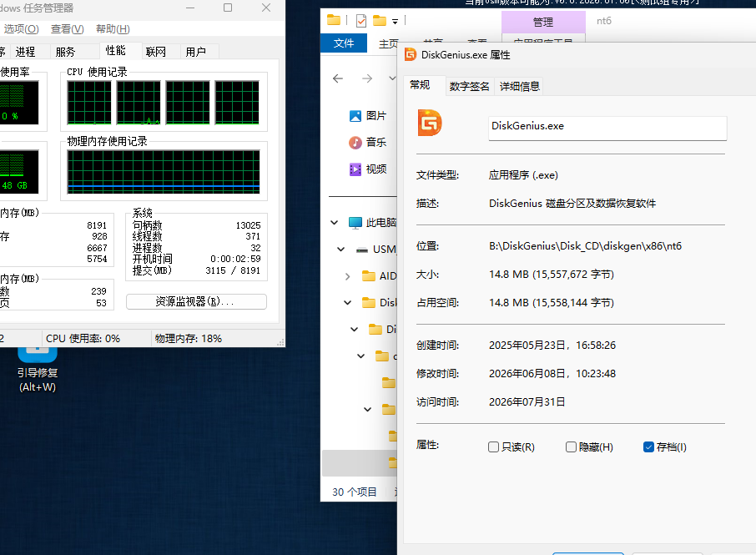This screenshot has height=555, width=756.
Task: Open the 文件 tab in Explorer ribbon
Action: 344,43
